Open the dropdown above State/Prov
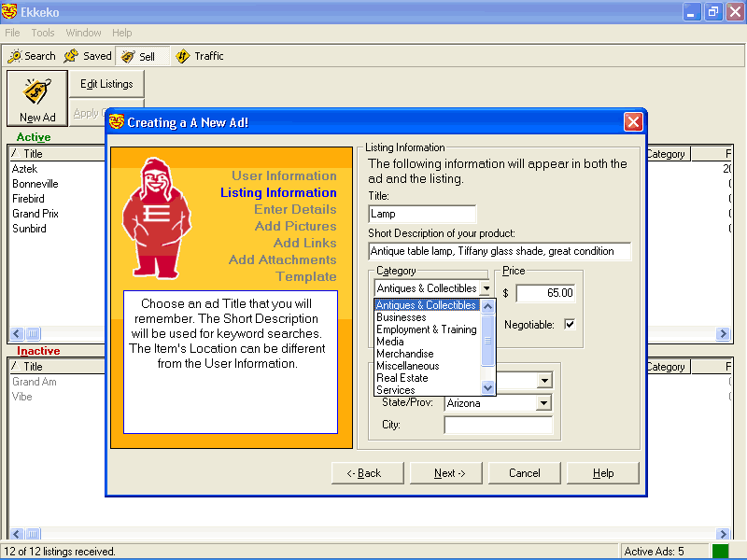The height and width of the screenshot is (560, 747). coord(544,381)
